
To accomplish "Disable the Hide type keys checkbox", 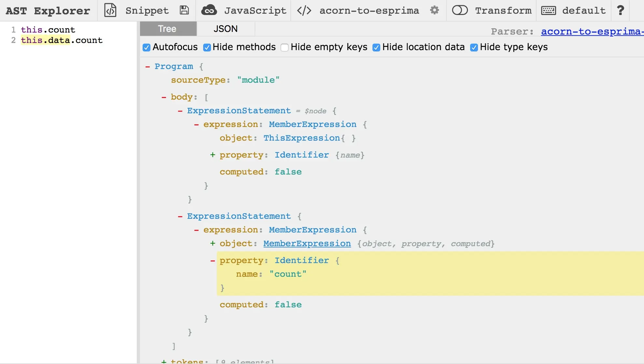I will pos(474,48).
